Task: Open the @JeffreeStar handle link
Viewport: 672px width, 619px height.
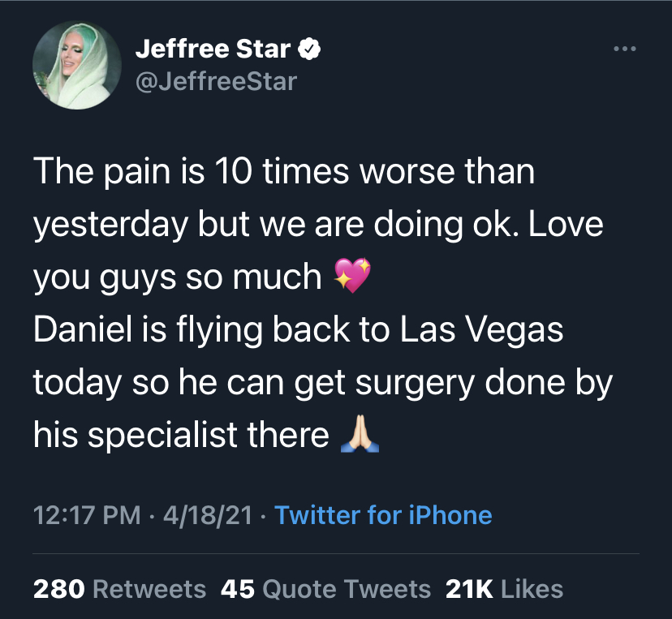Action: tap(217, 81)
